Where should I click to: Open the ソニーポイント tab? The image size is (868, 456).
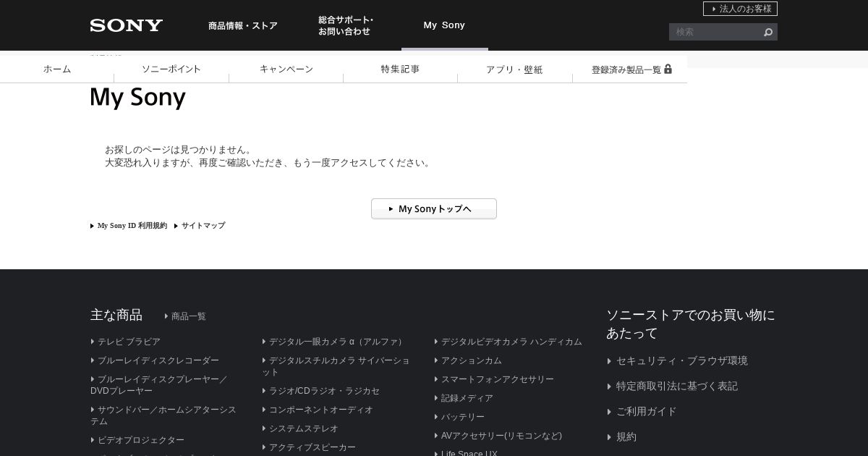pyautogui.click(x=171, y=69)
